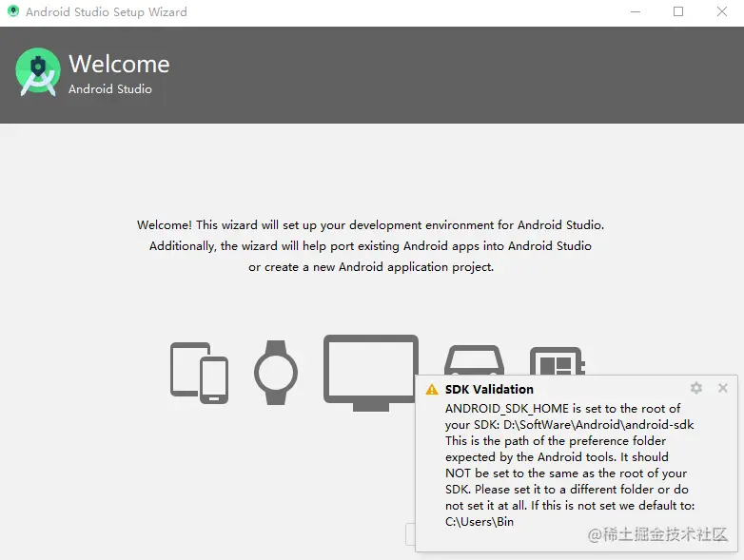Click the phone and tablet device icon

[199, 373]
